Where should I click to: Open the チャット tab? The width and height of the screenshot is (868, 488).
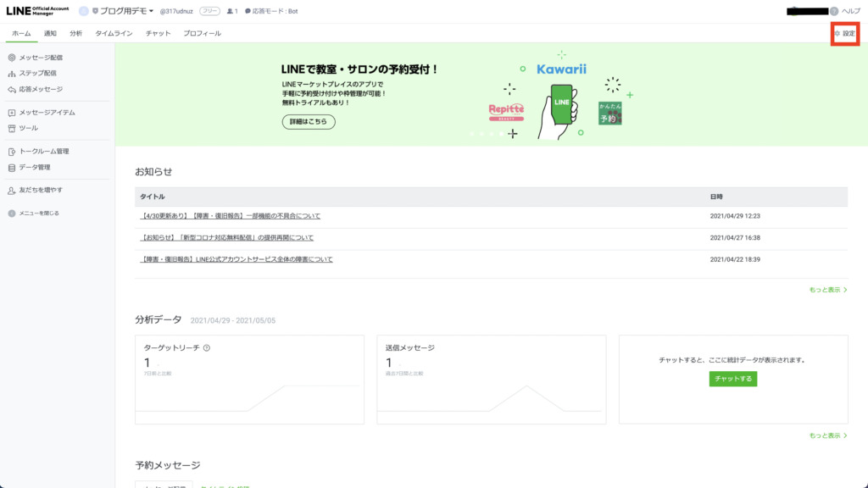pos(158,33)
